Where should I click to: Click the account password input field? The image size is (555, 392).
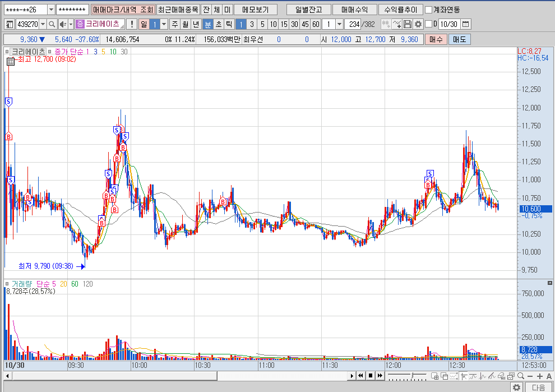[x=72, y=10]
